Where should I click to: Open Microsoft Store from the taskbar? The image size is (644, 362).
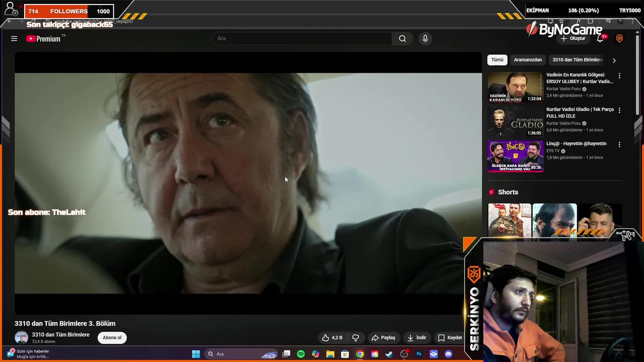tap(345, 354)
